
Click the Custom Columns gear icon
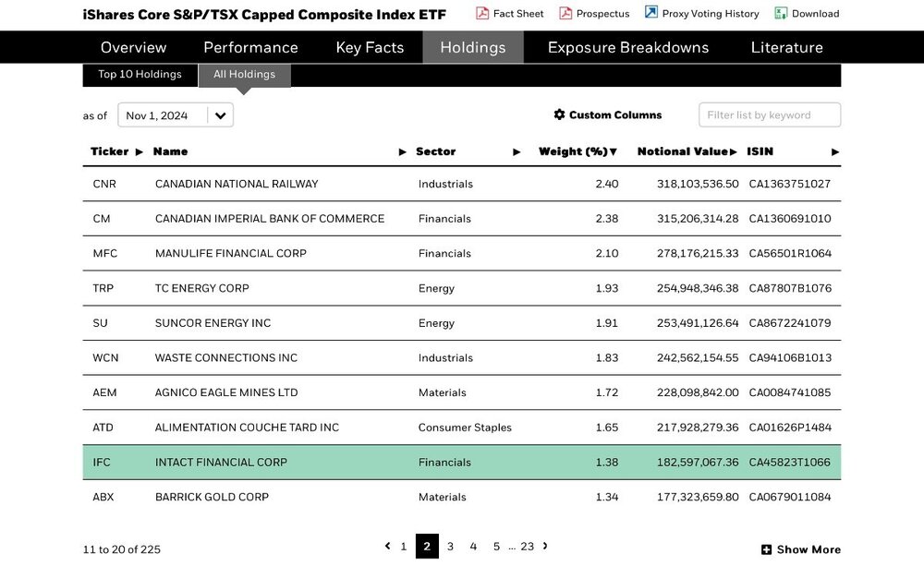pos(559,114)
